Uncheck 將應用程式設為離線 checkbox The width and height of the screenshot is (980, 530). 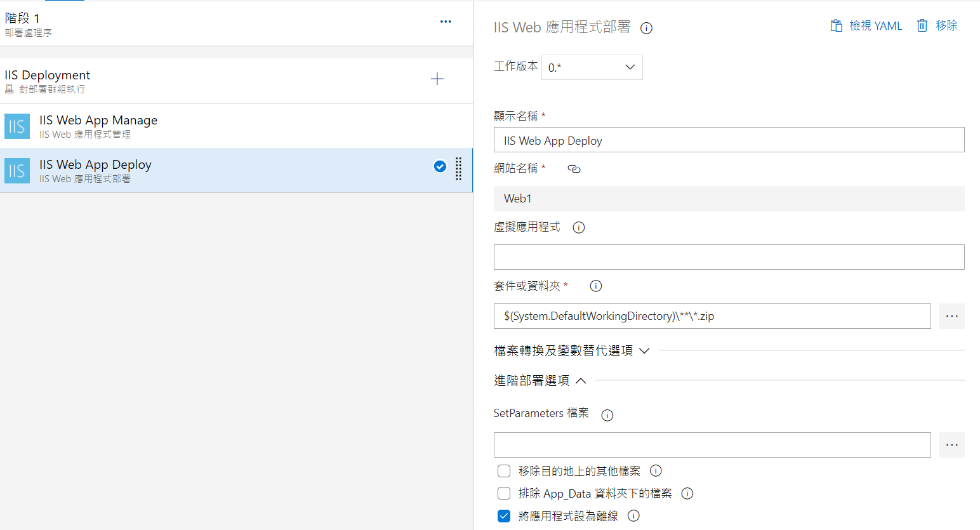[x=504, y=516]
